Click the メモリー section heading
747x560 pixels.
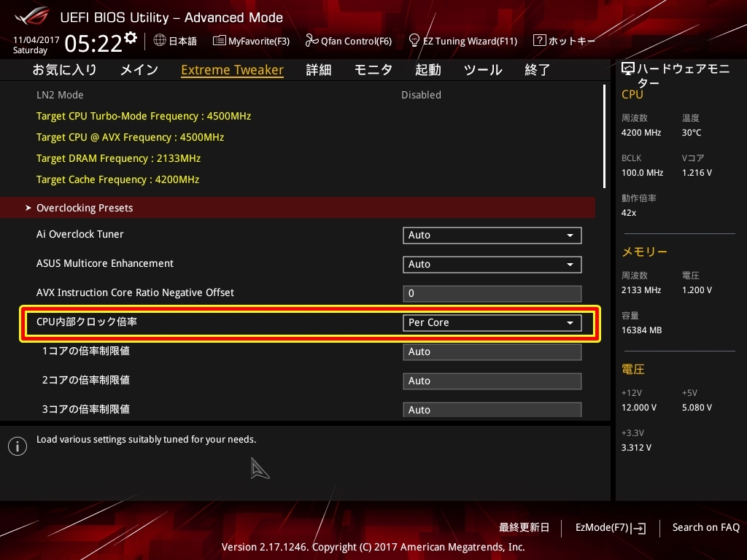point(644,252)
